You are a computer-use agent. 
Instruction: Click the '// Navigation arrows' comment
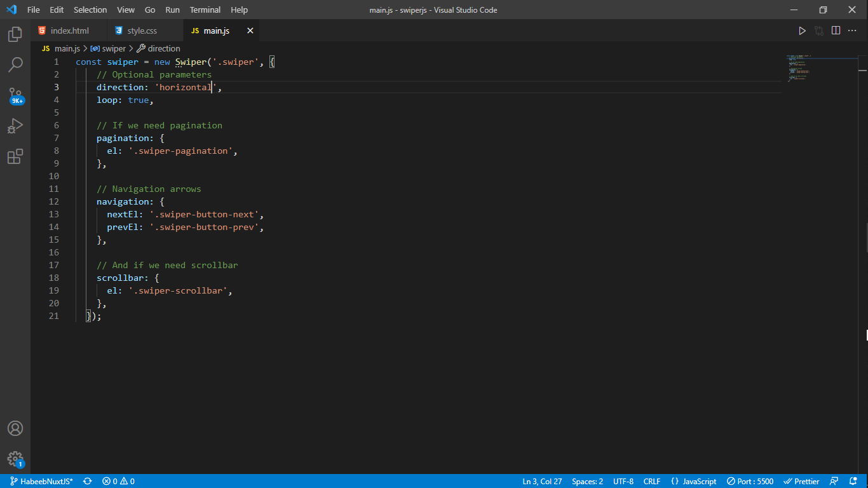[149, 189]
